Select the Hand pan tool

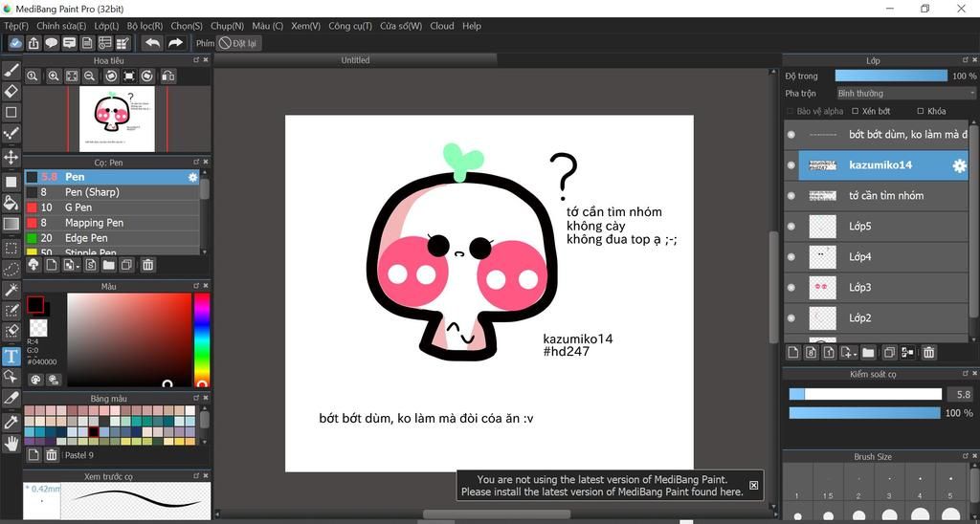(x=11, y=444)
